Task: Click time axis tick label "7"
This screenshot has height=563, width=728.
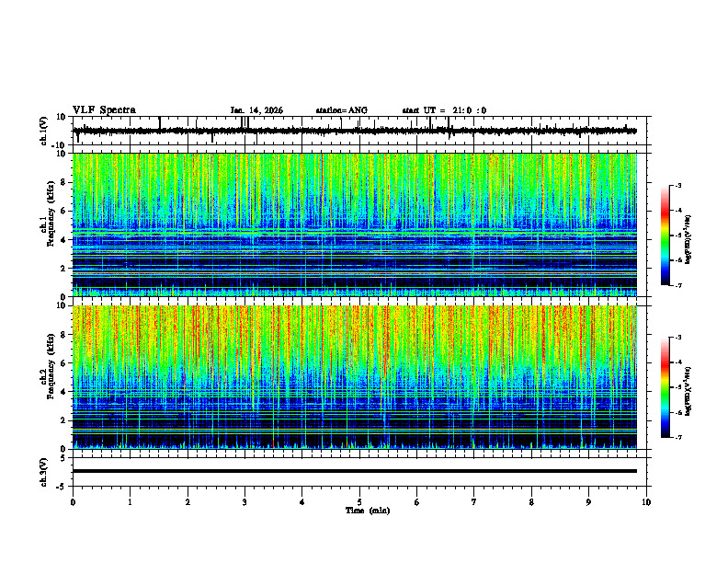Action: click(x=474, y=502)
